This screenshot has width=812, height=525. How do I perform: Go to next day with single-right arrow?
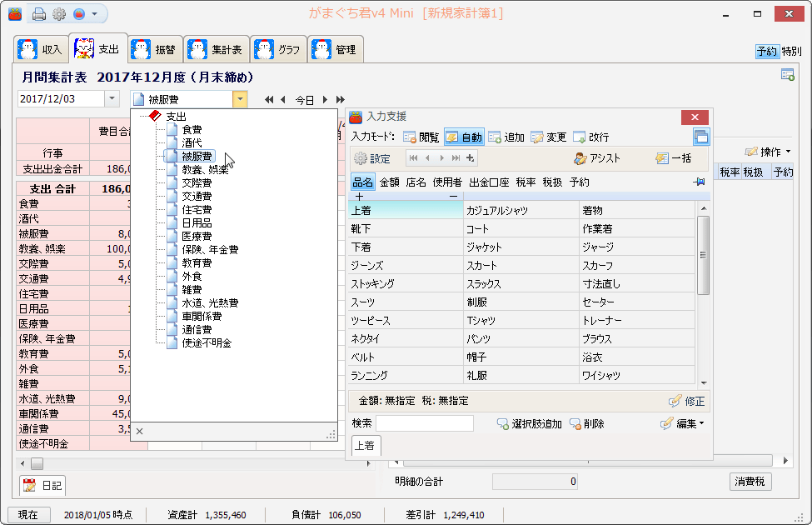325,99
